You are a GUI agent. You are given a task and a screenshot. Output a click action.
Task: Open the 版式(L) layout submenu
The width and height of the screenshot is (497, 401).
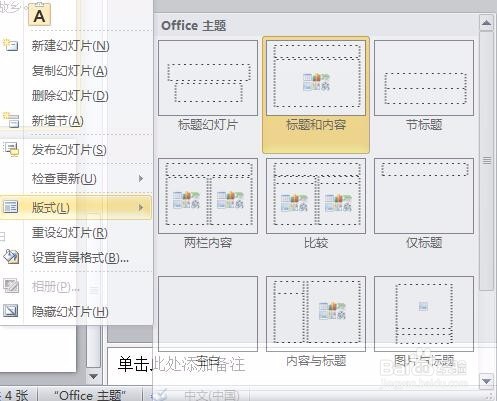pyautogui.click(x=76, y=207)
